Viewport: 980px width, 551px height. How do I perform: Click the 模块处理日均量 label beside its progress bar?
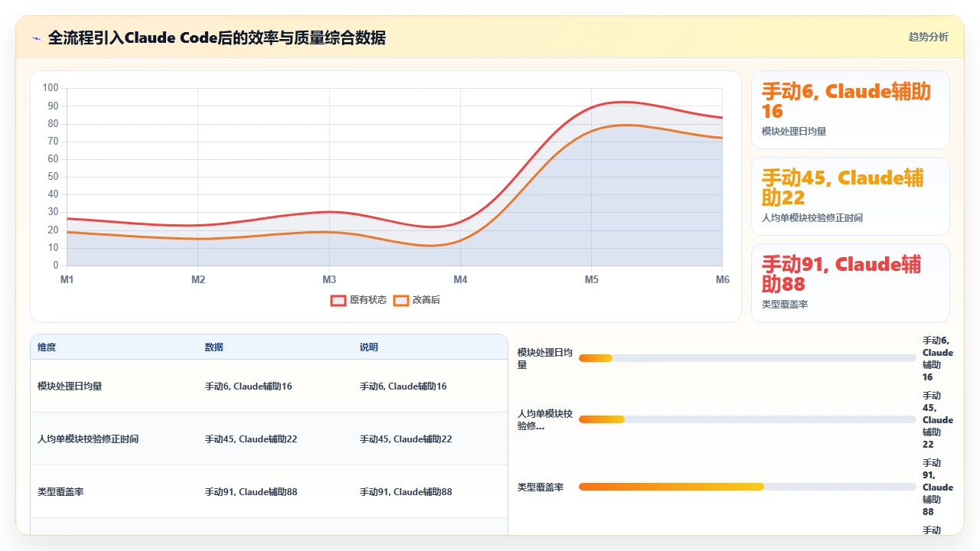click(545, 358)
